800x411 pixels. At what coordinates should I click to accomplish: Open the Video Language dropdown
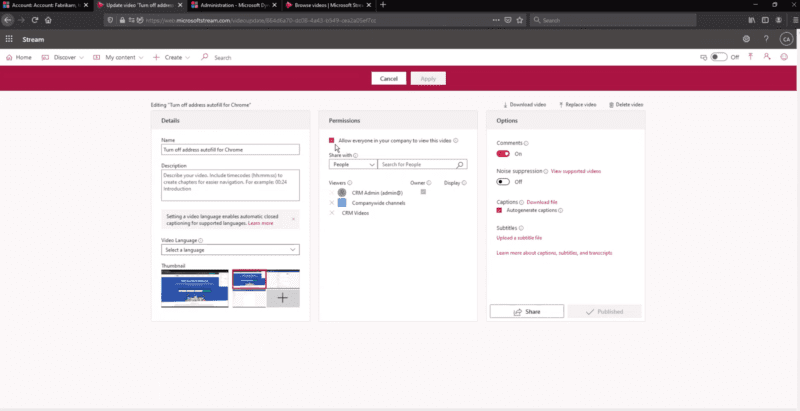point(230,250)
